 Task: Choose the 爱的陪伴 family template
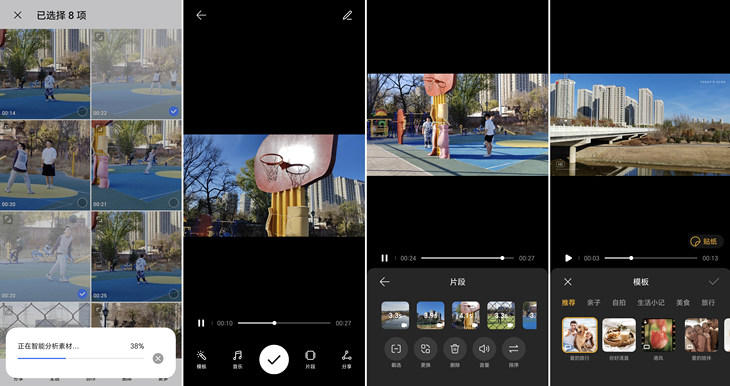(701, 335)
